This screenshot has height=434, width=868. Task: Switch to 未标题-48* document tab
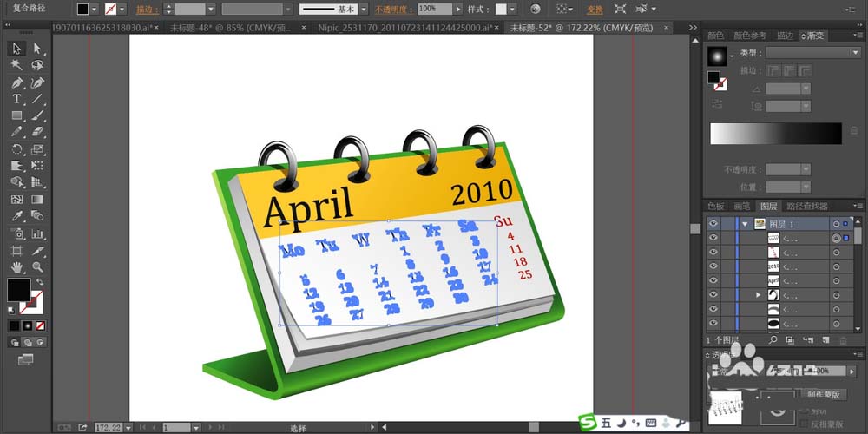(232, 27)
